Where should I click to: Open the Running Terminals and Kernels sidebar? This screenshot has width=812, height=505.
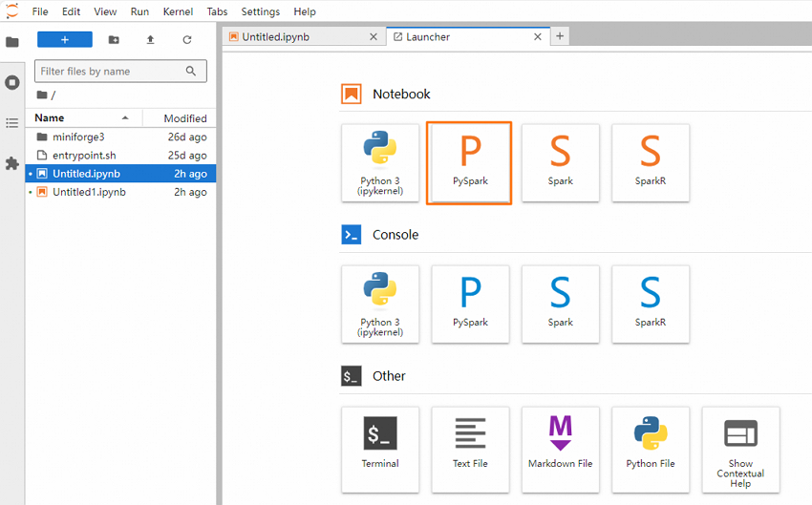coord(12,82)
